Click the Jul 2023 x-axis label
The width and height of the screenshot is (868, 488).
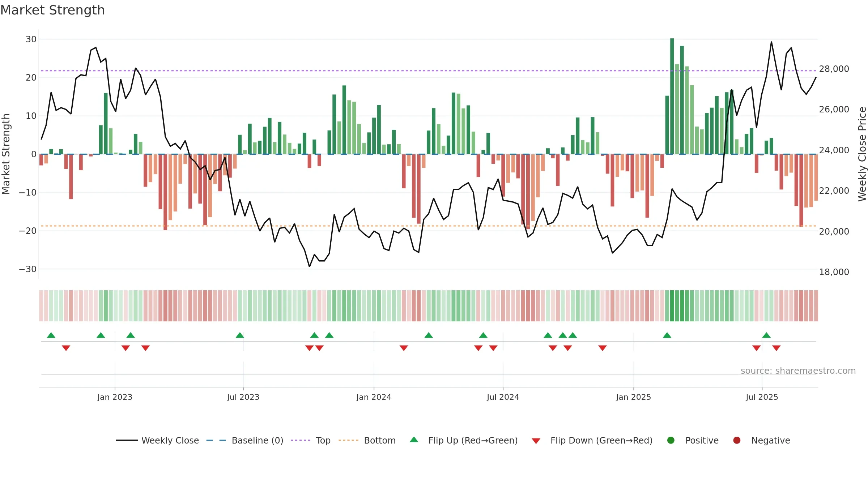pos(243,397)
